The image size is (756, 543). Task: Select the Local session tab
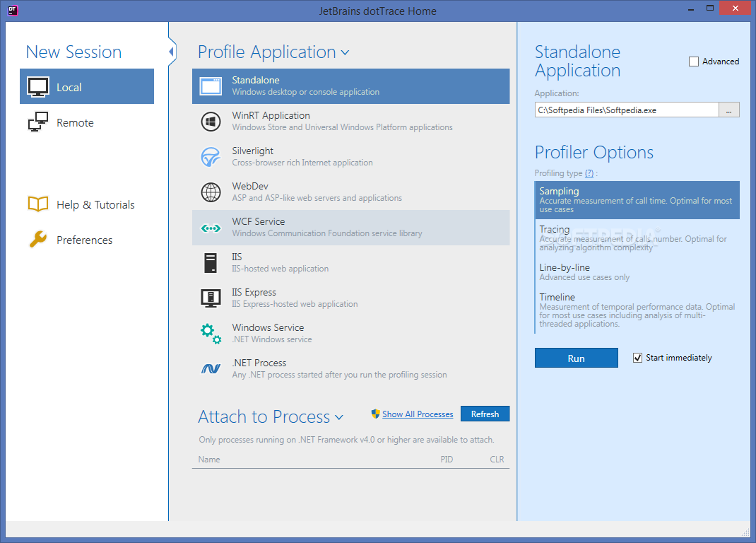point(87,86)
